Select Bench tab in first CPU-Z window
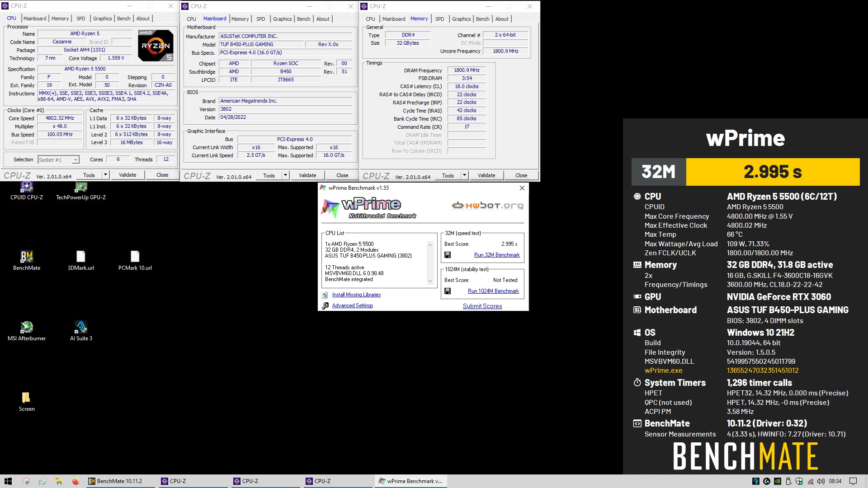The image size is (868, 488). [123, 19]
